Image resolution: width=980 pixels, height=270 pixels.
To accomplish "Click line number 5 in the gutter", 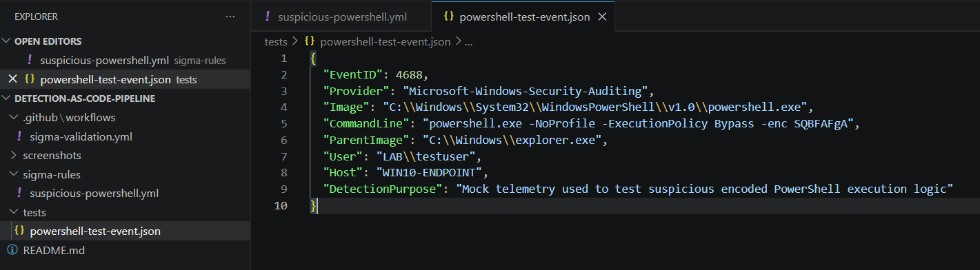I will pos(283,125).
